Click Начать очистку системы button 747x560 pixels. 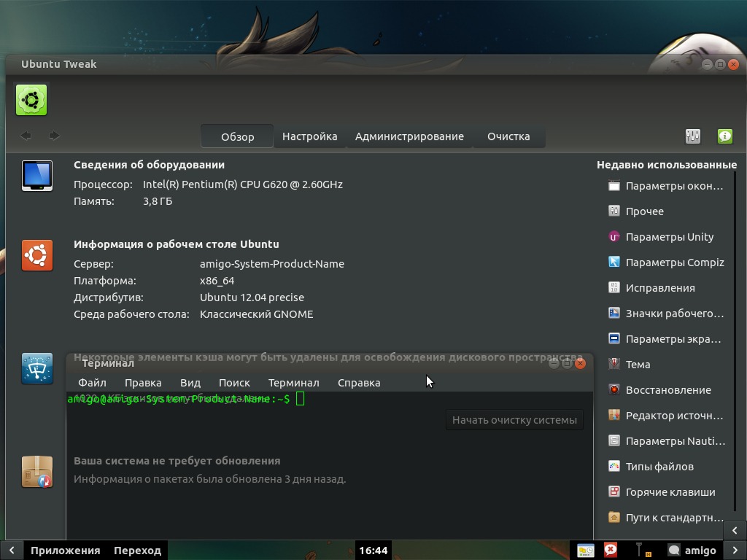[x=514, y=420]
